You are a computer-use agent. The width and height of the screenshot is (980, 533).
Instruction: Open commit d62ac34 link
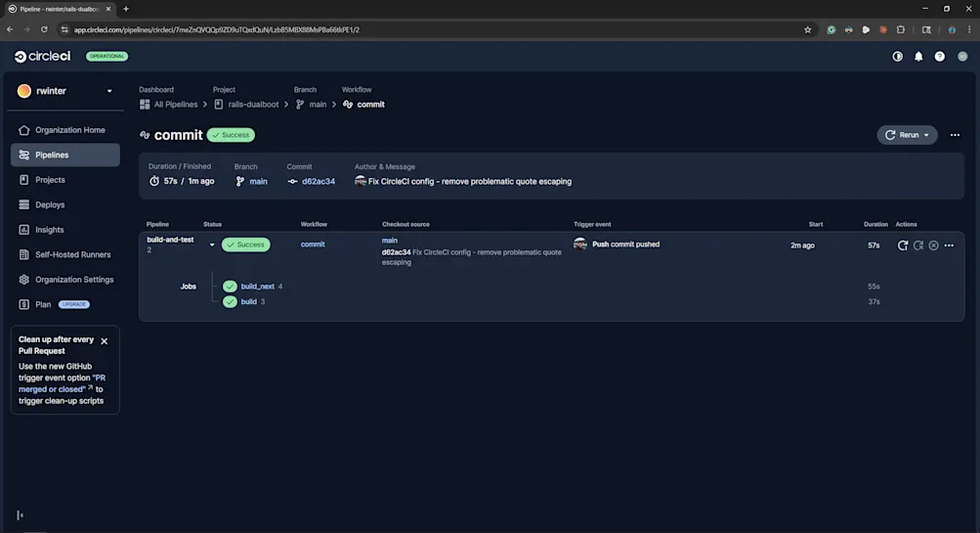tap(319, 182)
